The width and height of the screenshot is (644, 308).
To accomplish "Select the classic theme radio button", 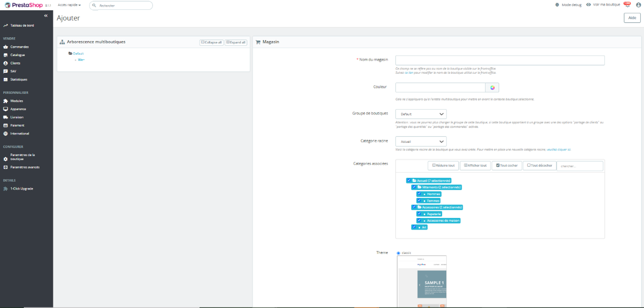I will coord(397,252).
